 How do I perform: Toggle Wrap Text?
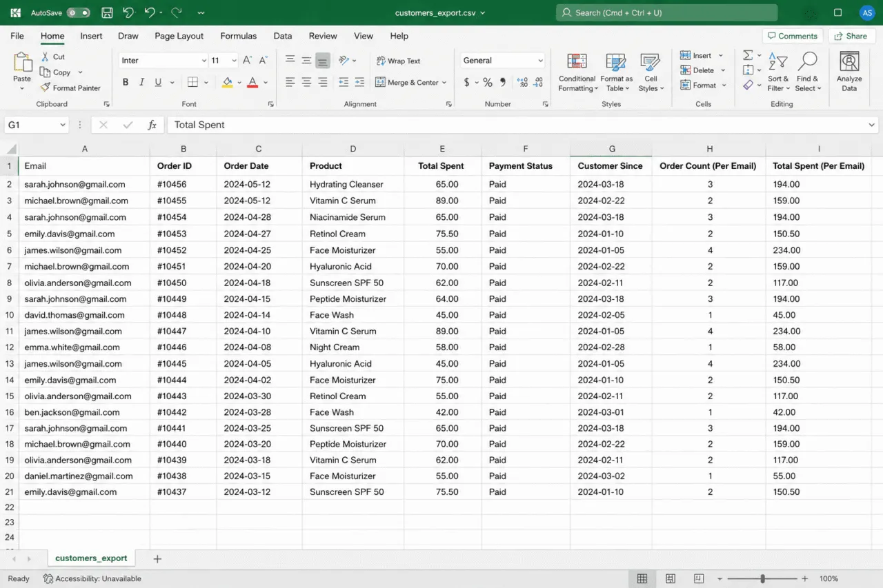pyautogui.click(x=398, y=61)
